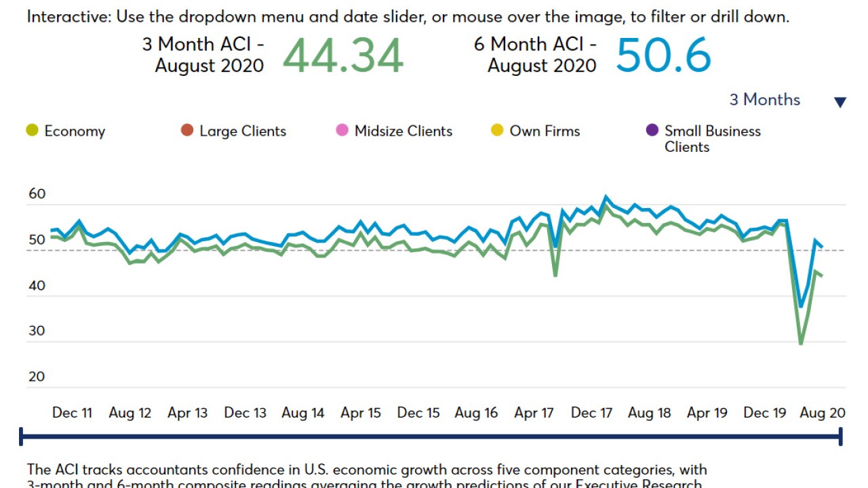Click the left handle of date slider

pyautogui.click(x=22, y=436)
